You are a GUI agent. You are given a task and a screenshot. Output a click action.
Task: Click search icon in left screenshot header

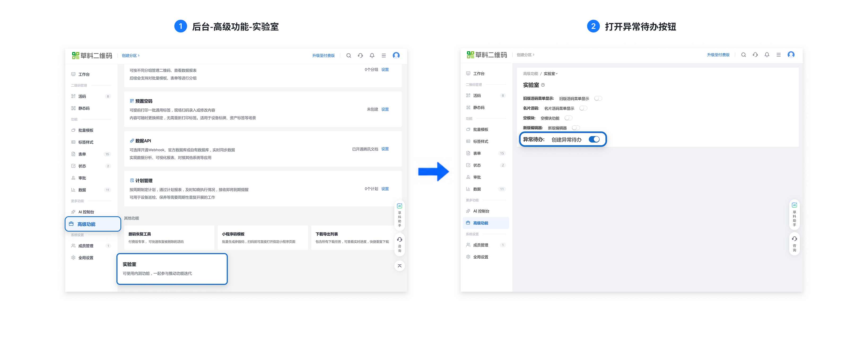(x=349, y=56)
